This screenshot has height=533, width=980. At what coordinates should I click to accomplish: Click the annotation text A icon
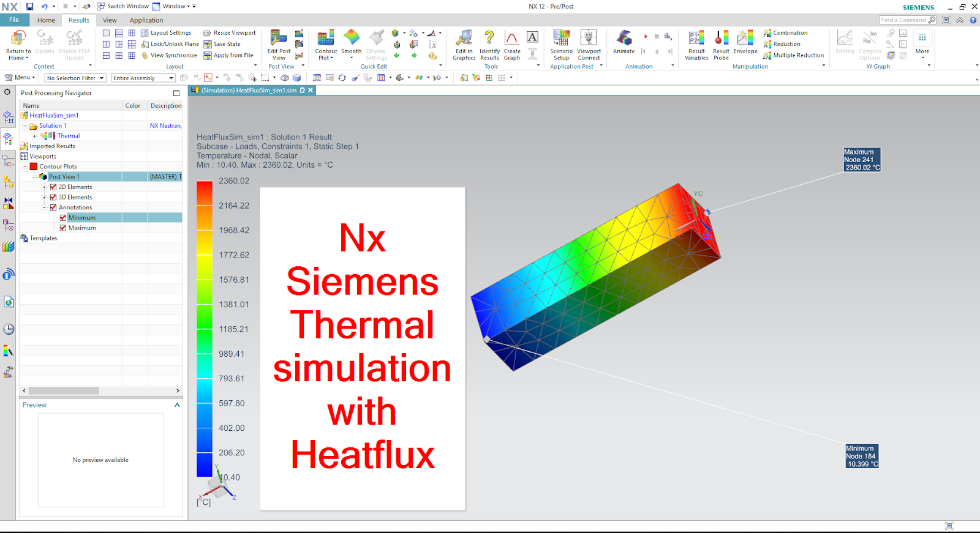pyautogui.click(x=532, y=37)
